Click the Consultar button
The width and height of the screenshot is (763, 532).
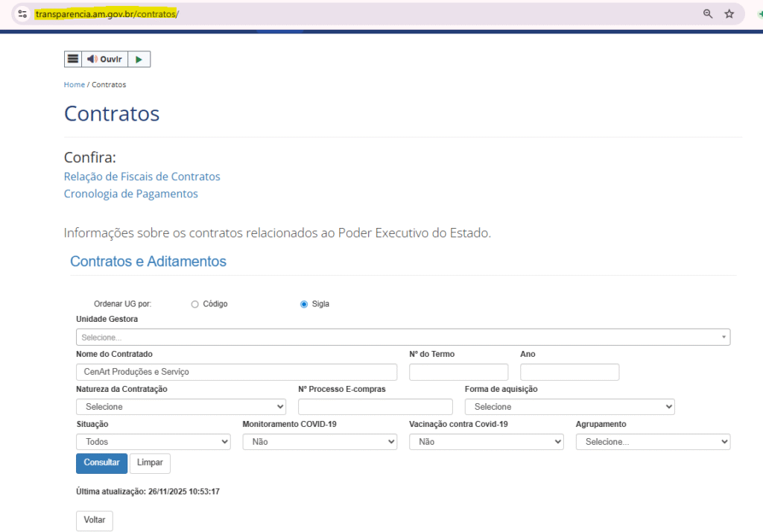tap(101, 463)
